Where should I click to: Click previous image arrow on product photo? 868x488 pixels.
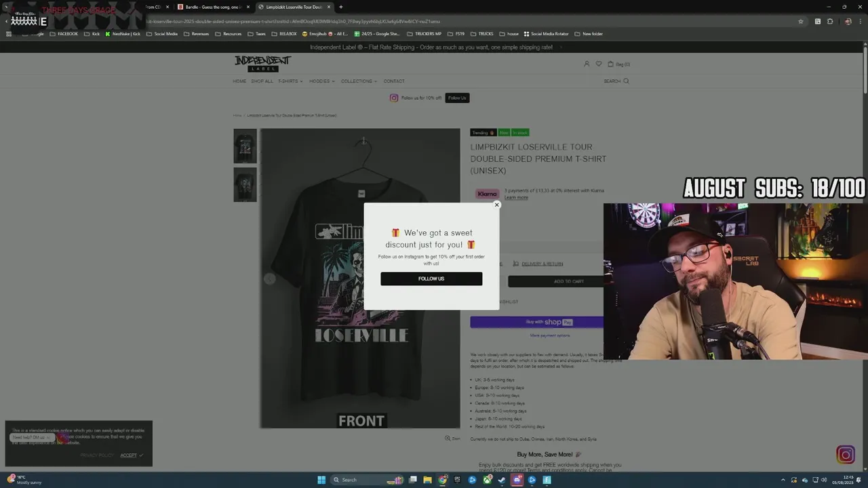coord(269,279)
